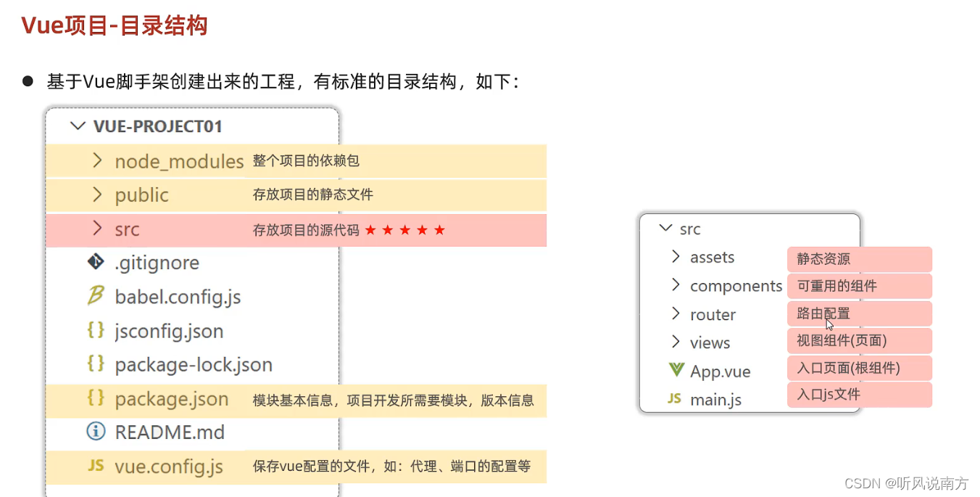Open the App.vue file
This screenshot has width=980, height=497.
point(720,371)
